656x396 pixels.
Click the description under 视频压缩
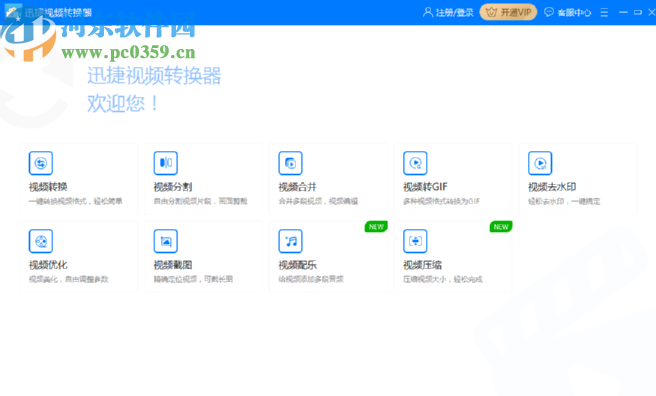tap(443, 279)
